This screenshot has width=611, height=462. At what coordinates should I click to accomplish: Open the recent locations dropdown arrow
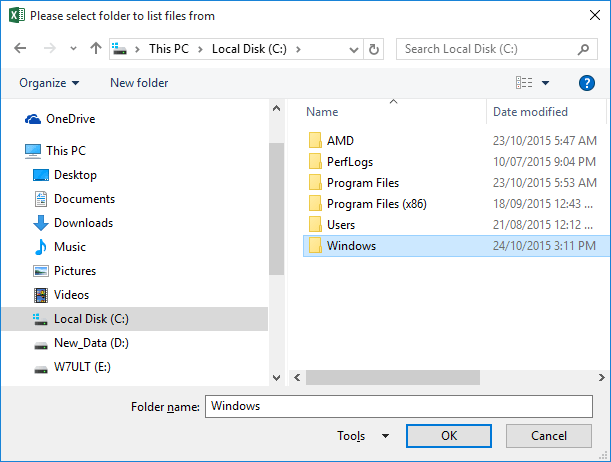pyautogui.click(x=73, y=49)
